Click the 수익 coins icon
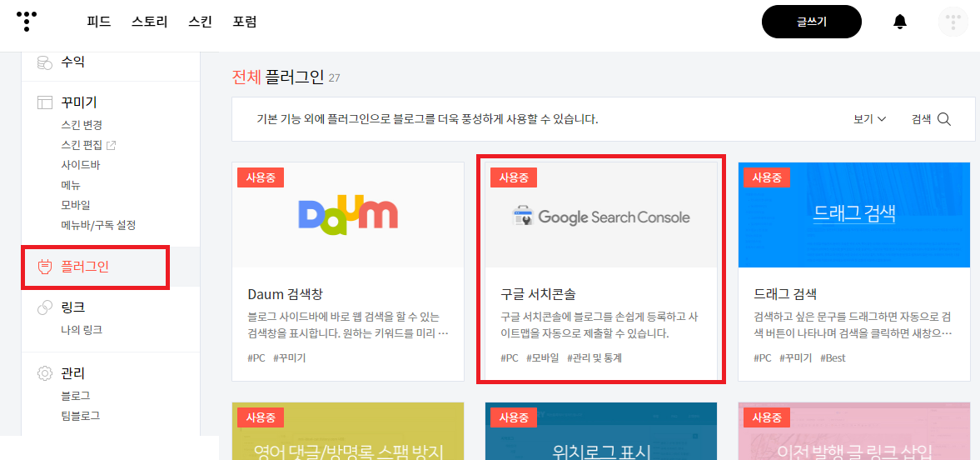 (x=44, y=62)
